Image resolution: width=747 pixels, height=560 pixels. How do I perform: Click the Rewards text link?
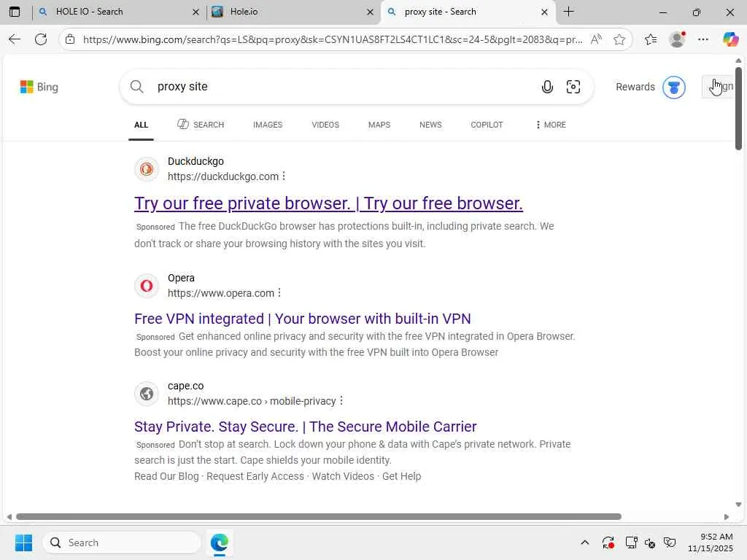635,87
